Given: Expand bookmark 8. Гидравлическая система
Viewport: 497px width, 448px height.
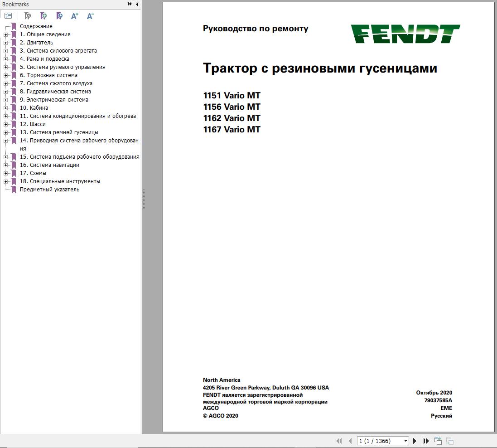Looking at the screenshot, I should pyautogui.click(x=5, y=92).
